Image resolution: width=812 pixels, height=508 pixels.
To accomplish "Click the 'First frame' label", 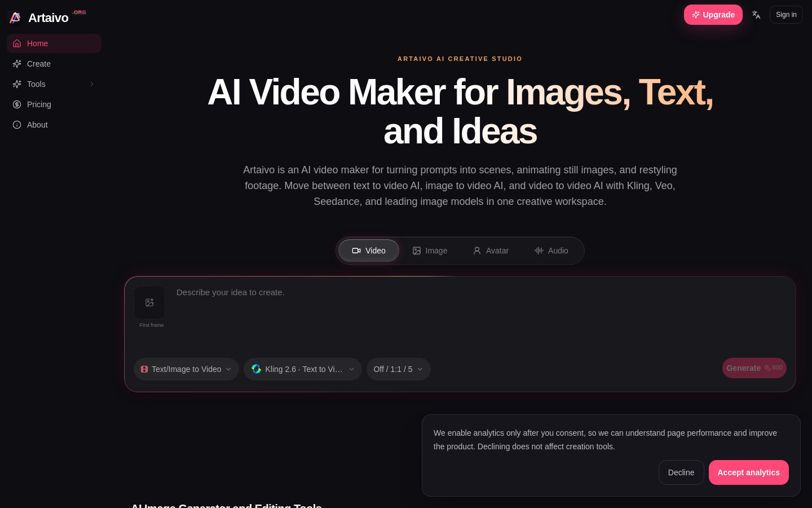I will coord(152,325).
